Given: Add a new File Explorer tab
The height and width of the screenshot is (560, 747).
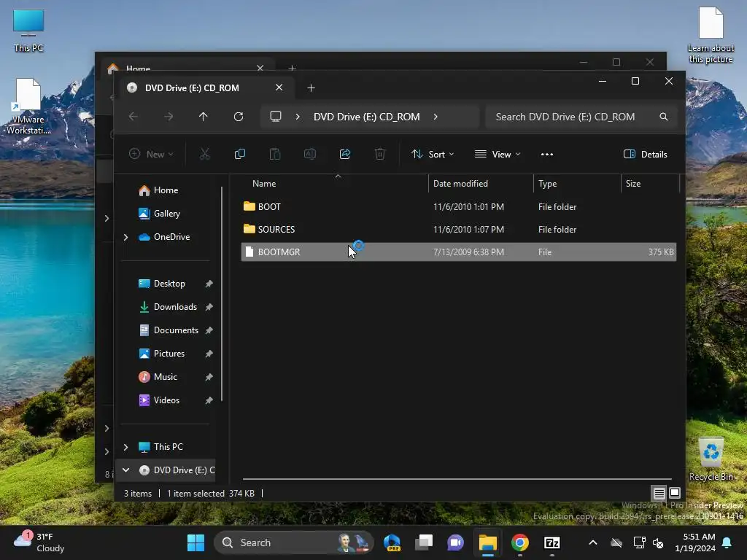Looking at the screenshot, I should [311, 87].
